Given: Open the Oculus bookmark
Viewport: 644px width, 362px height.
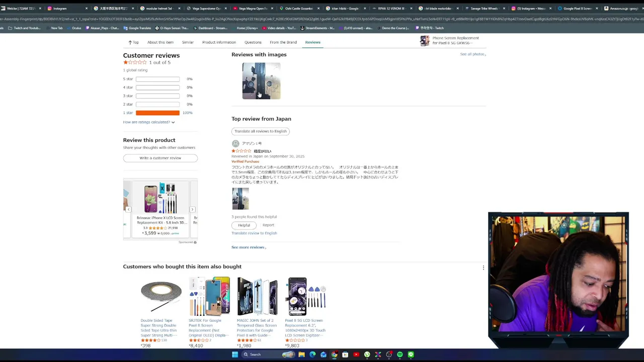Looking at the screenshot, I should [x=73, y=28].
